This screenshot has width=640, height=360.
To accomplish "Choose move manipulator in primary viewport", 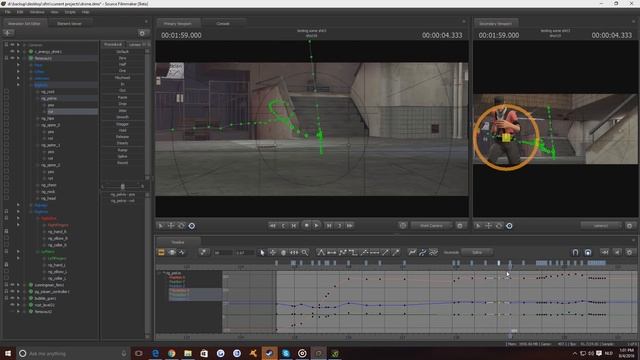I will point(171,226).
